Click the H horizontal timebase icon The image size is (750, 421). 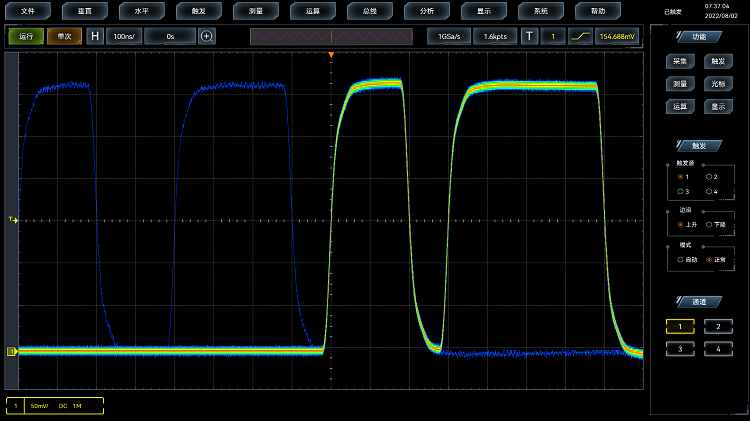[95, 36]
